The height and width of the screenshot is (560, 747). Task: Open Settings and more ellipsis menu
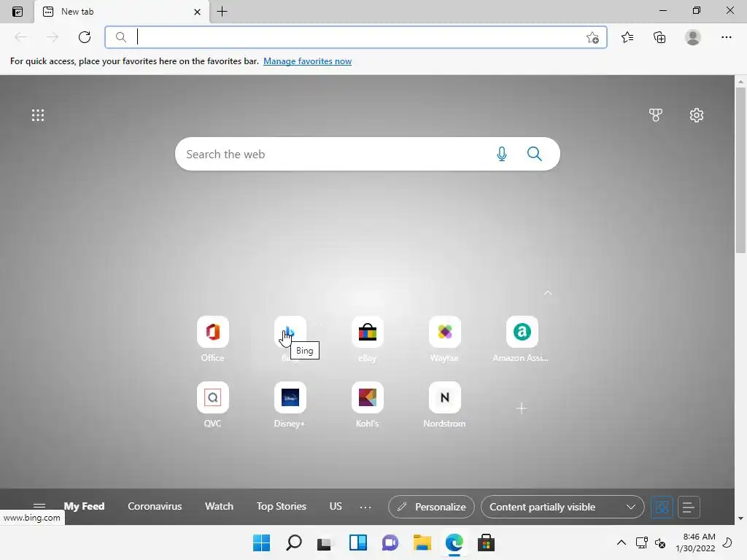[x=726, y=37]
